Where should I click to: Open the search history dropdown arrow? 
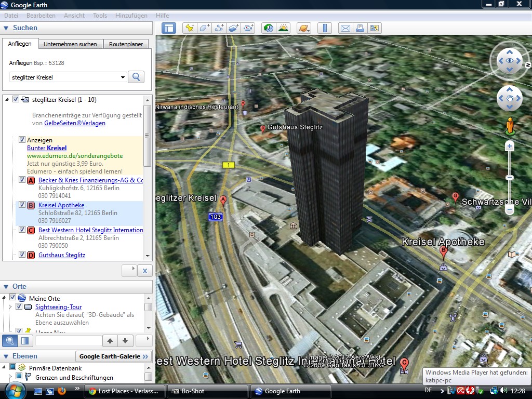coord(123,77)
